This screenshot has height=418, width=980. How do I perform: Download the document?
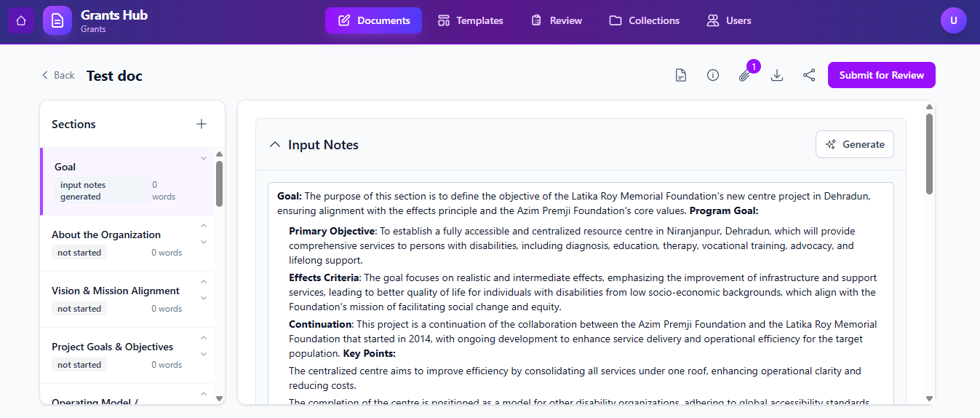[x=777, y=75]
